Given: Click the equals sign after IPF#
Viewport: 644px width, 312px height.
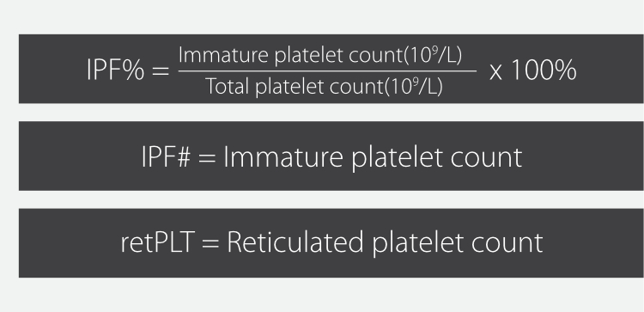Looking at the screenshot, I should pos(207,158).
